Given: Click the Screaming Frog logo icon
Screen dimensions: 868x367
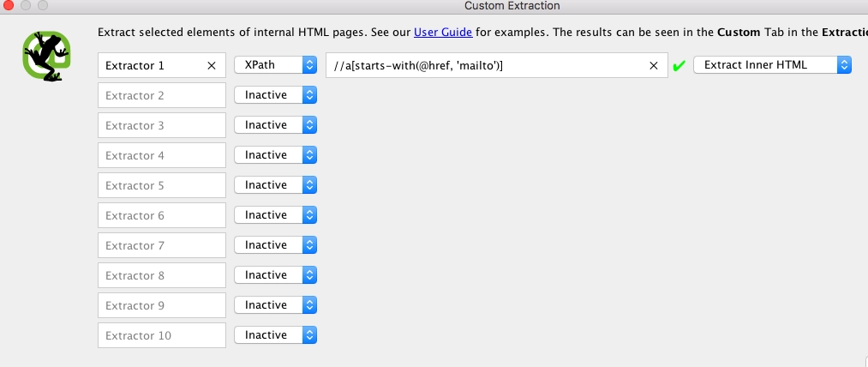Looking at the screenshot, I should (x=47, y=57).
